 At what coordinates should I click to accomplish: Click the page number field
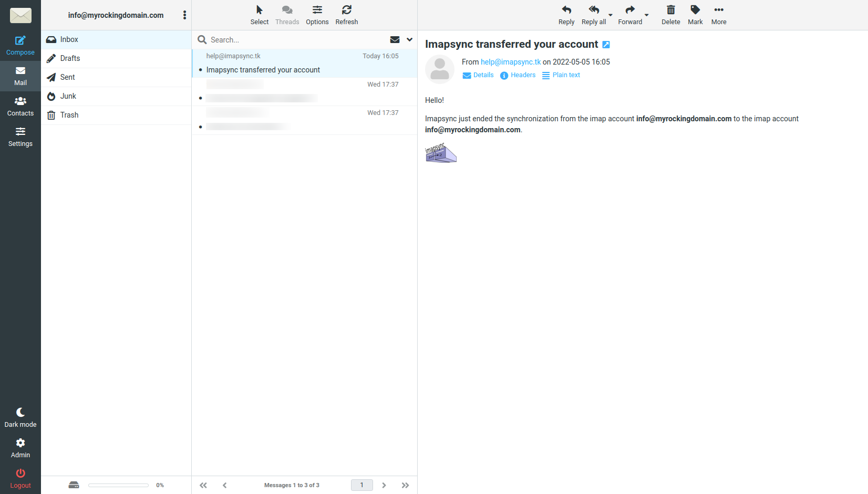click(362, 485)
